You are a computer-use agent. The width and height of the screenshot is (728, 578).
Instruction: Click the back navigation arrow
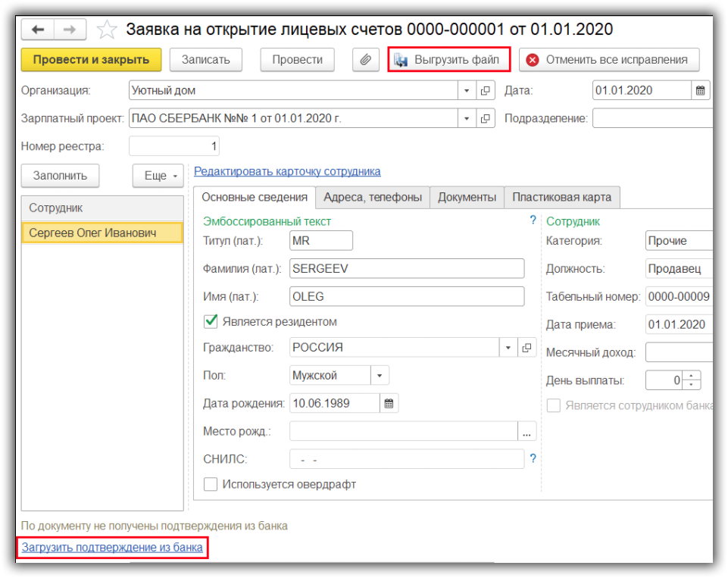[x=38, y=30]
